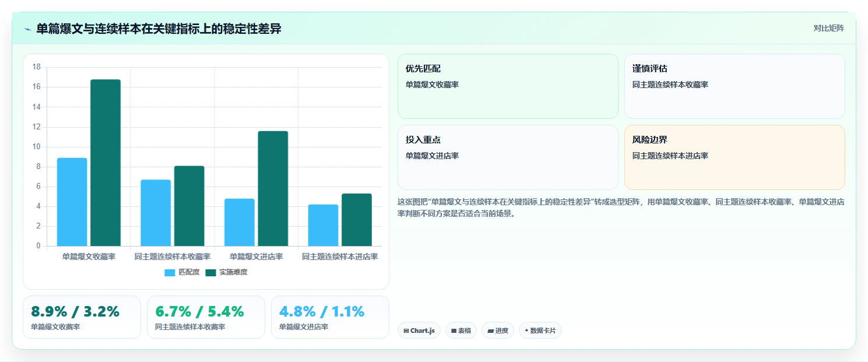Click the 6.7% / 5.4% stat card

tap(206, 317)
